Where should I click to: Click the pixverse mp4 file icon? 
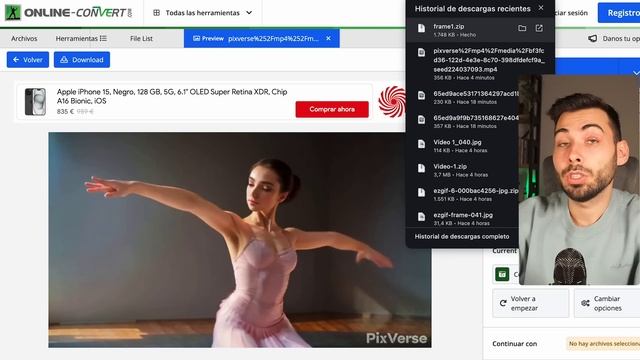click(421, 52)
